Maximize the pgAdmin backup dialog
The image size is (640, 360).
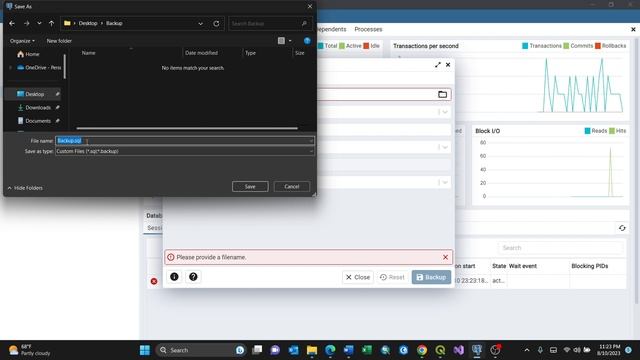pos(438,65)
